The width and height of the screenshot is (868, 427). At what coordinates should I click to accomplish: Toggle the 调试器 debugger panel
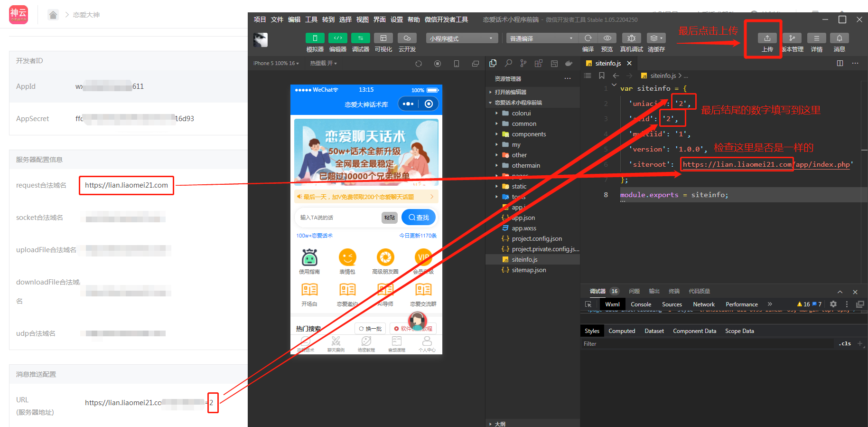click(x=360, y=38)
